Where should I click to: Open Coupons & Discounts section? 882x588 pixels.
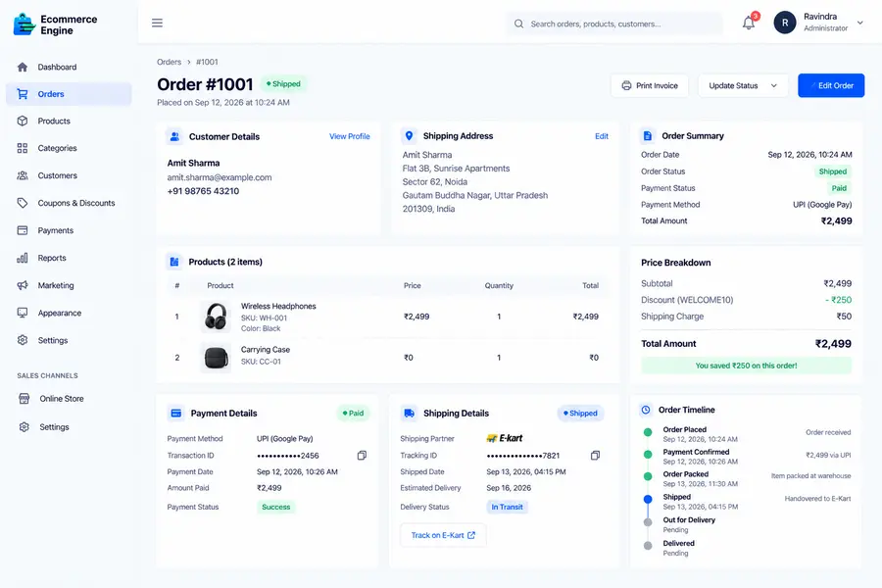coord(69,203)
